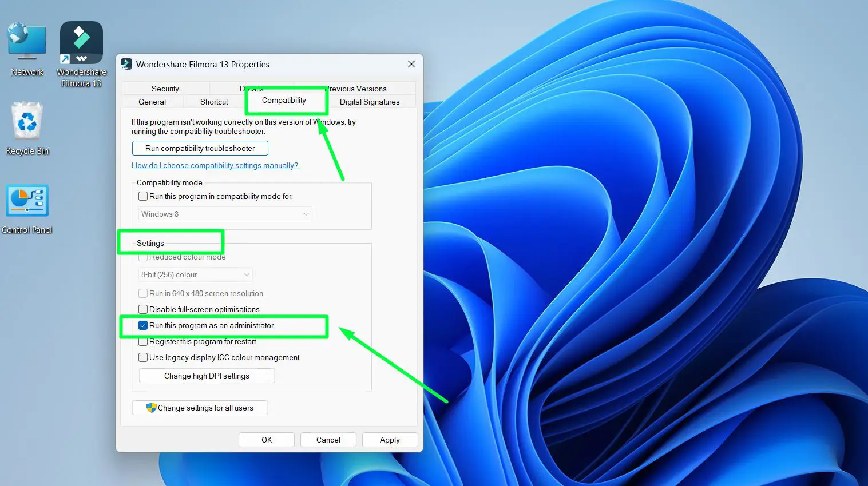Click the Apply button

[390, 439]
